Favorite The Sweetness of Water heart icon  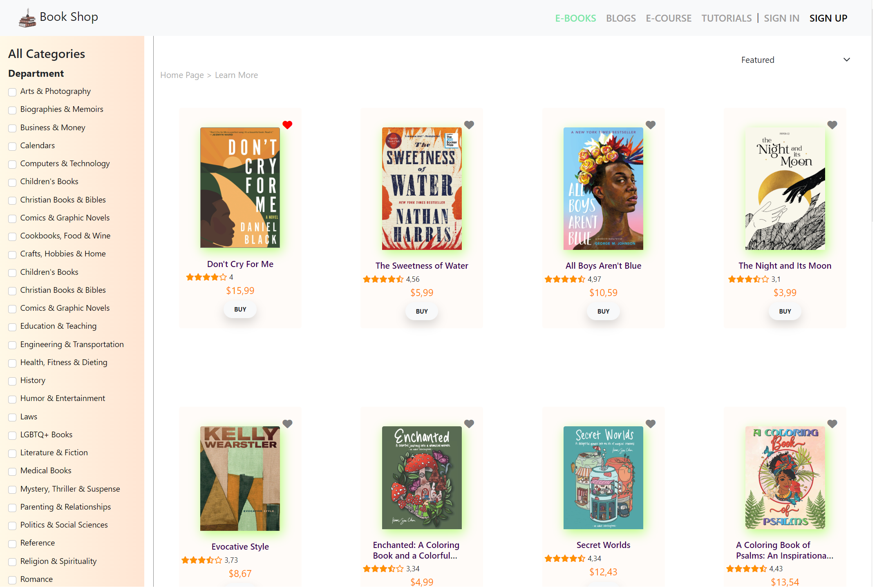click(469, 125)
